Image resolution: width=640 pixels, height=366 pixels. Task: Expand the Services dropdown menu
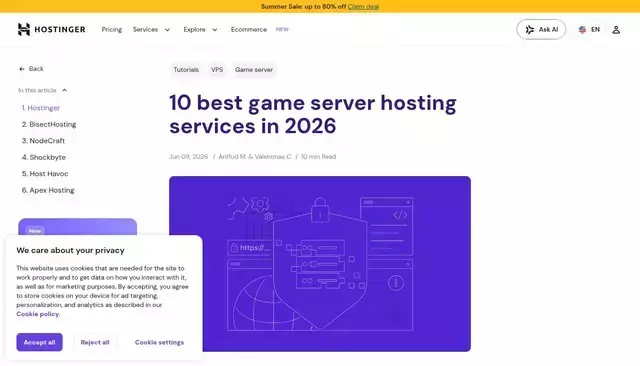tap(151, 29)
